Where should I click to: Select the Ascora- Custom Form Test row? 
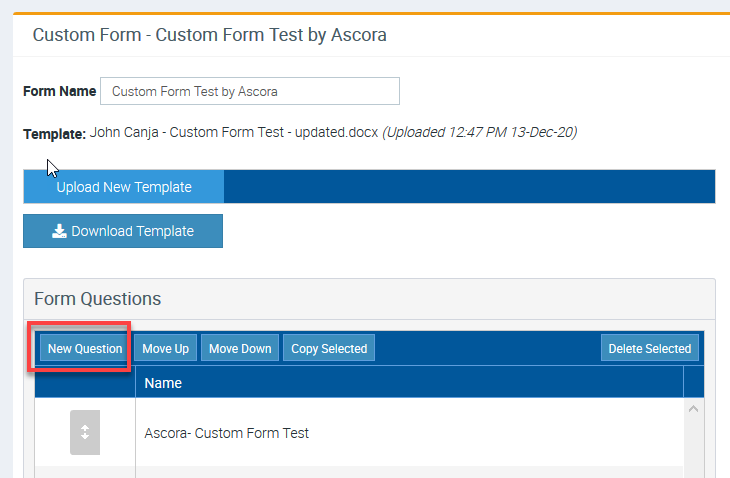300,433
